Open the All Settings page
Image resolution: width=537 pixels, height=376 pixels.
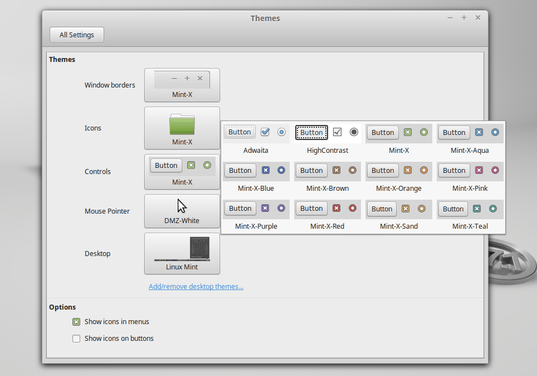tap(77, 35)
